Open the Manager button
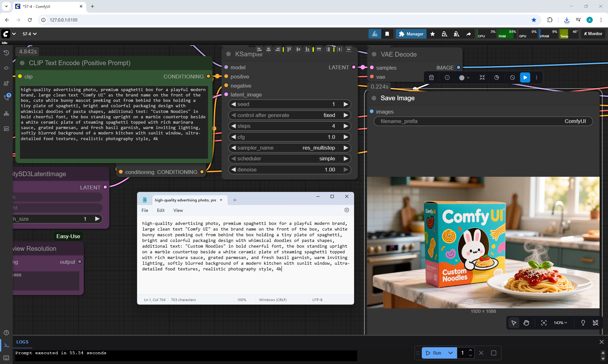Viewport: 608px width, 364px height. coord(411,34)
